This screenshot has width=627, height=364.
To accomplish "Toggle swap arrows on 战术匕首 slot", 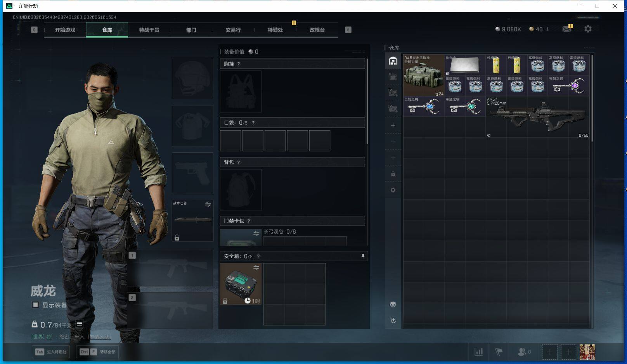I will click(x=208, y=204).
